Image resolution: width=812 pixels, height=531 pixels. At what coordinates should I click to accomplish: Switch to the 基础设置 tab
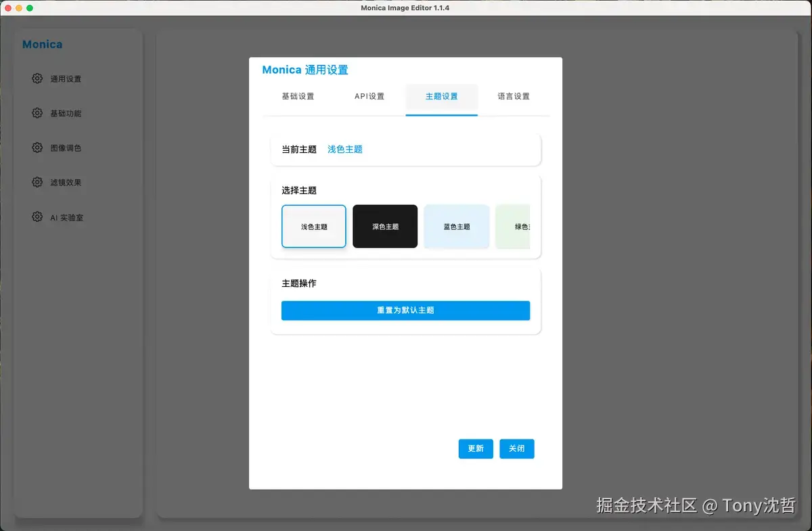(298, 96)
